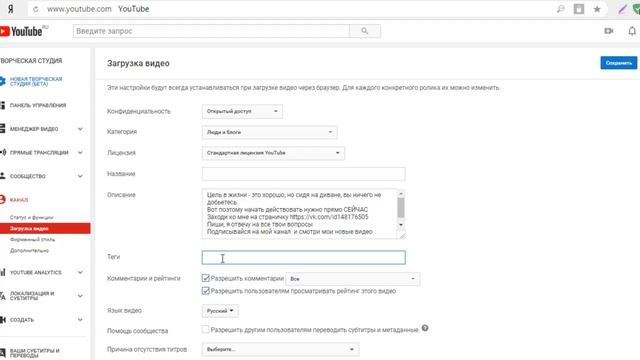Open the comments Все dropdown

click(x=353, y=279)
